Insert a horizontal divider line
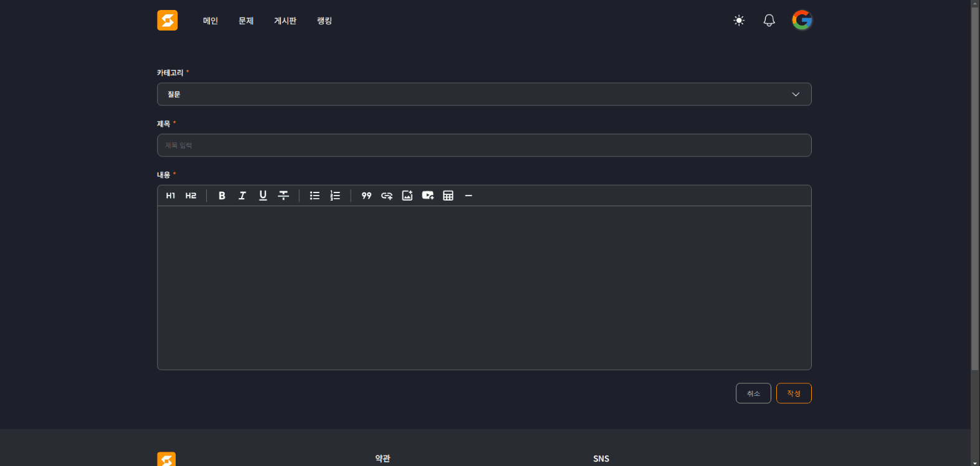This screenshot has height=466, width=980. pos(469,196)
